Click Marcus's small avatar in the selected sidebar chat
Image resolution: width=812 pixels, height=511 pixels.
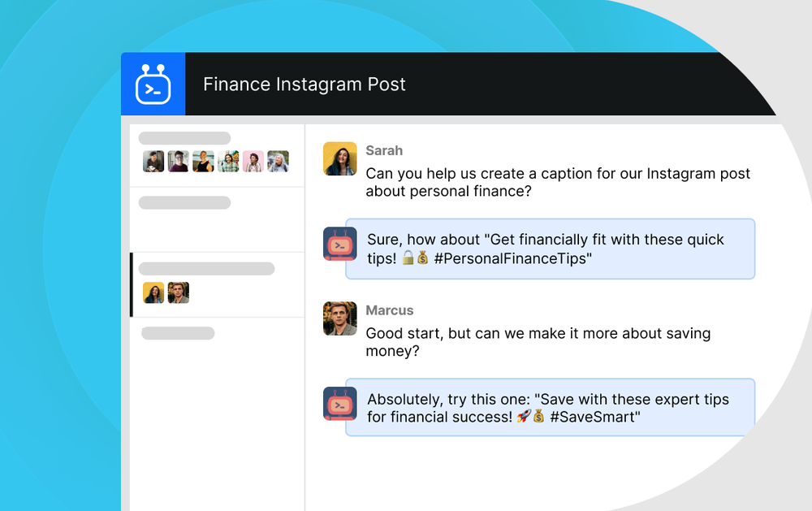click(x=178, y=292)
